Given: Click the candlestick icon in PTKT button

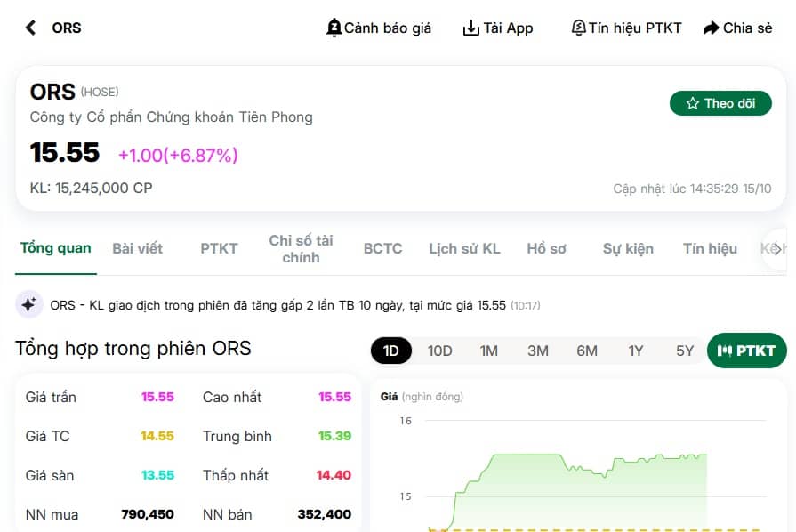Looking at the screenshot, I should 725,351.
